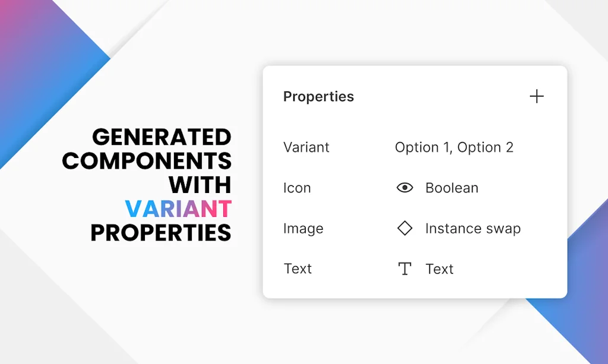Click the word WITH in the headline
608x364 pixels.
click(x=199, y=185)
